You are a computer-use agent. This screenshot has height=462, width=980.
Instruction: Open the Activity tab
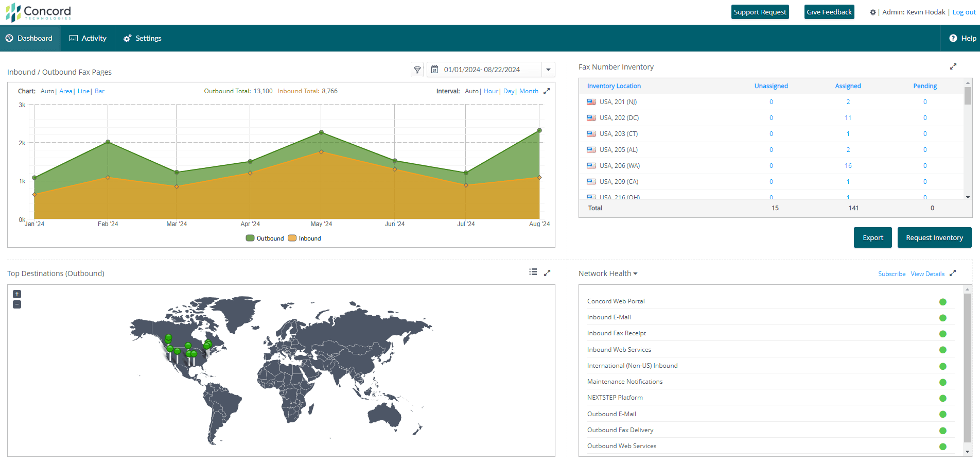[88, 38]
